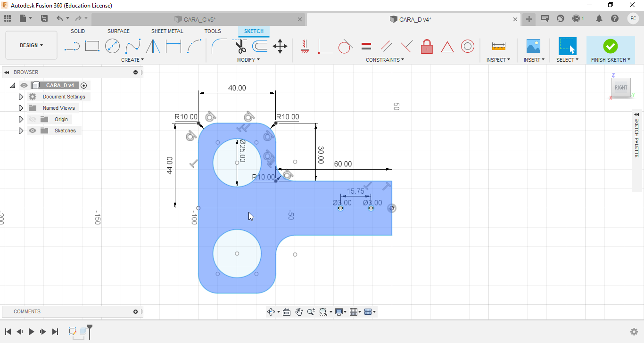Open a new design with the plus button
Viewport: 644px width, 343px height.
click(x=529, y=19)
